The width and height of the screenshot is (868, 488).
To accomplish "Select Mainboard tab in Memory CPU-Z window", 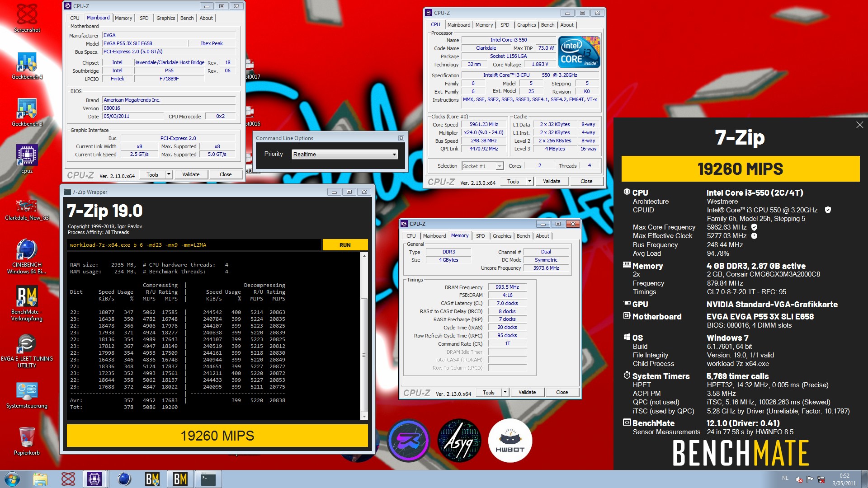I will (434, 236).
